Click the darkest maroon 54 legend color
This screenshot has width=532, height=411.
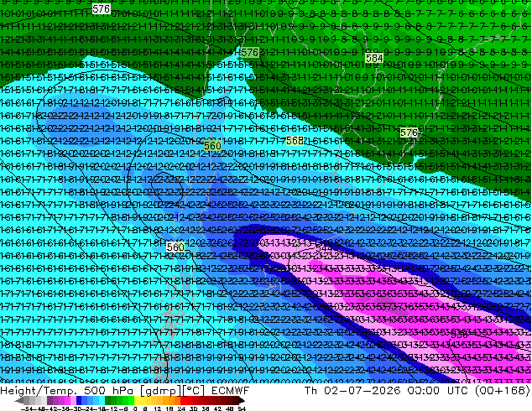(241, 401)
